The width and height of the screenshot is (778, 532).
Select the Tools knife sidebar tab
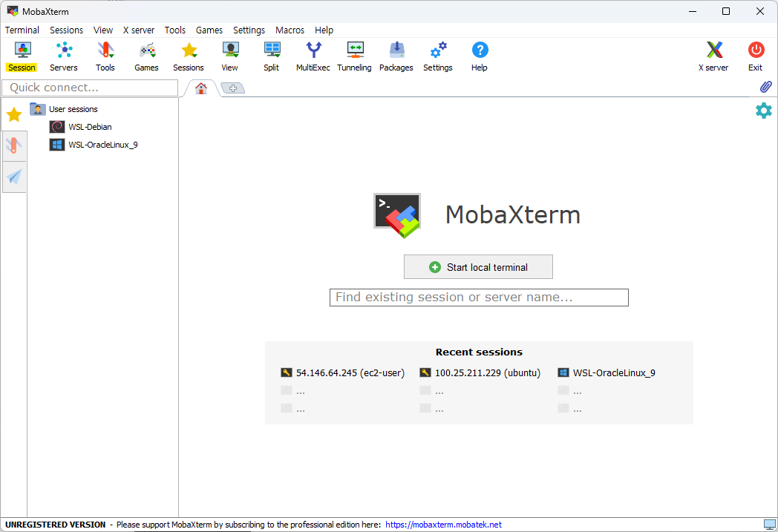[x=14, y=145]
